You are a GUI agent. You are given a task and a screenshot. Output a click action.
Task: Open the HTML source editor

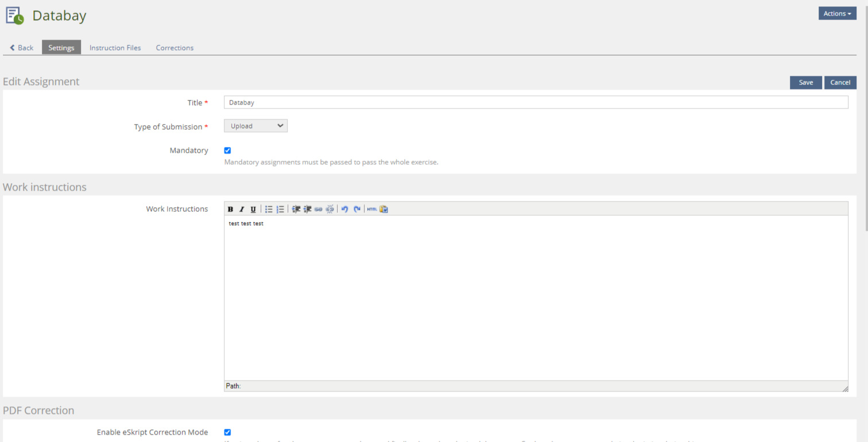pos(372,210)
